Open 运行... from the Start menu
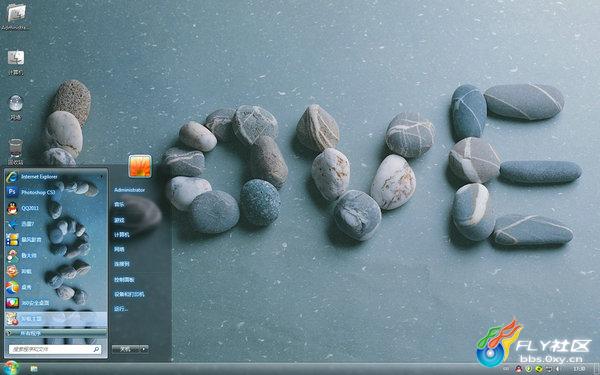 [121, 308]
